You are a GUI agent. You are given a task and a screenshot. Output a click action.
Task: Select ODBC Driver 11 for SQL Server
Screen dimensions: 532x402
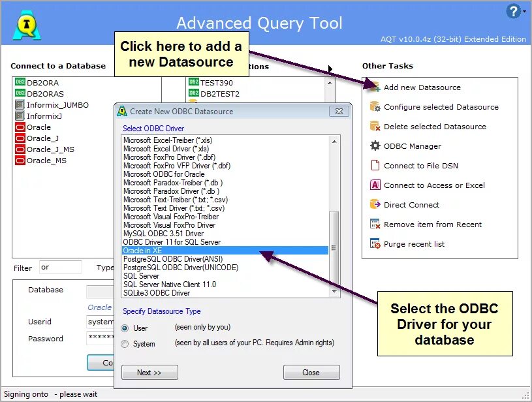click(225, 242)
